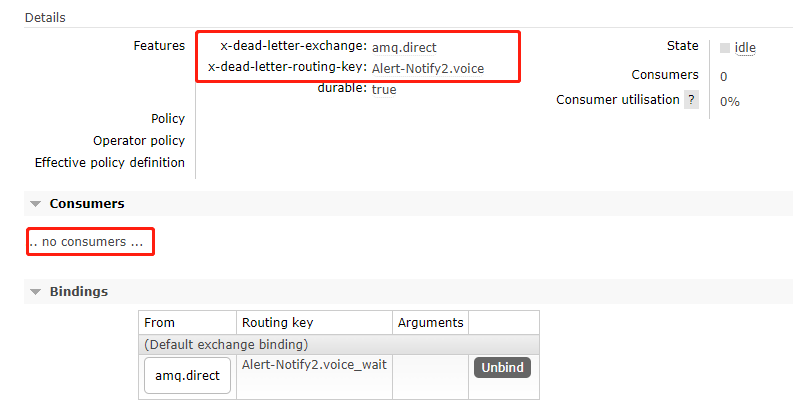Viewport: 793px width, 411px height.
Task: Click the Alert-Notify2.voice_wait routing key cell
Action: [313, 365]
